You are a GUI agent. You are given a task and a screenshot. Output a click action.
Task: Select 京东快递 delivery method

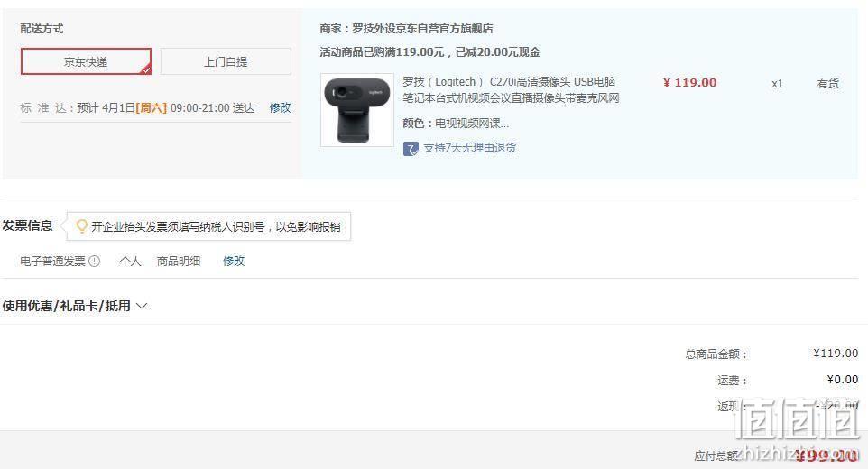coord(86,61)
